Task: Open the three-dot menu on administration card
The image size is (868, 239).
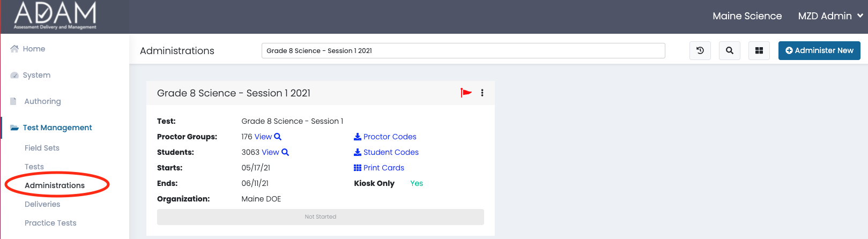Action: click(482, 93)
